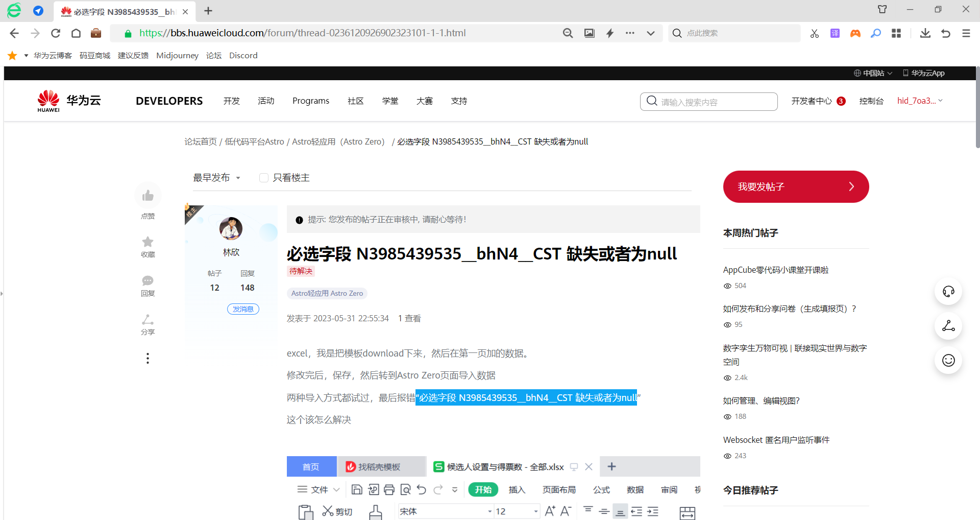
Task: Click the browser back arrow
Action: tap(14, 33)
